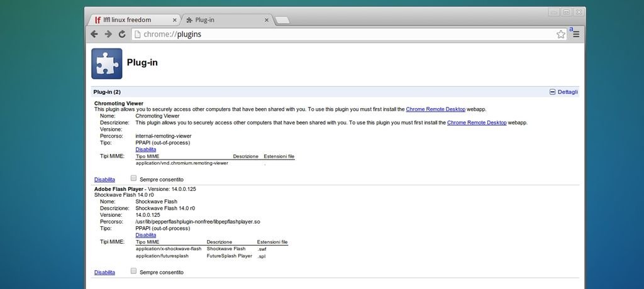Maximize the Chrome browser window

pyautogui.click(x=566, y=12)
